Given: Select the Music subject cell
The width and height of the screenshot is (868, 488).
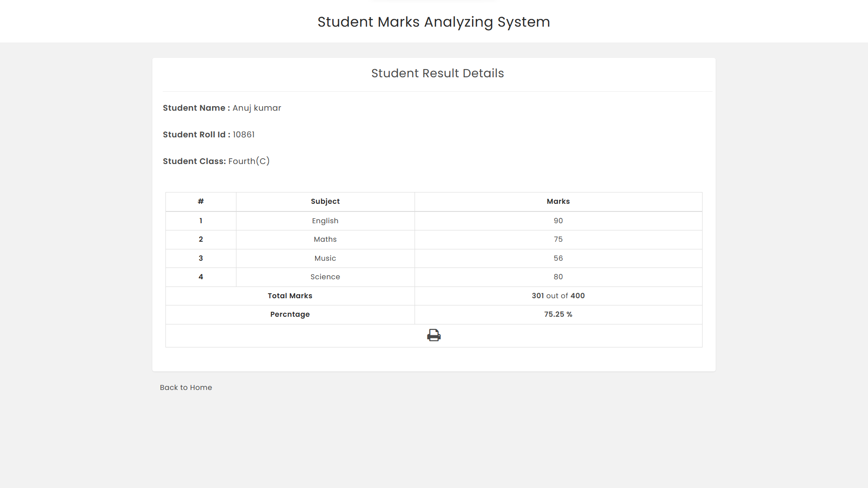Looking at the screenshot, I should (x=325, y=258).
